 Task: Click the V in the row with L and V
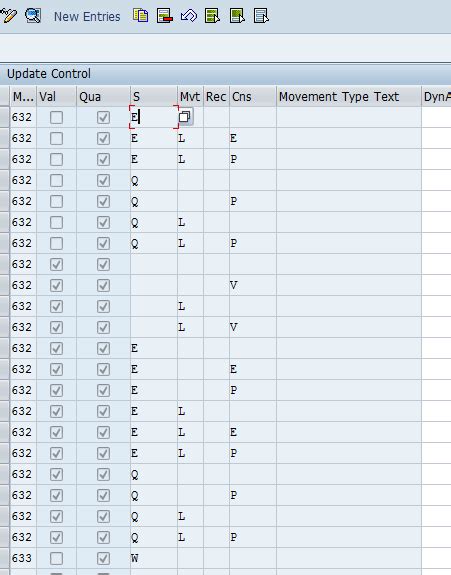click(234, 327)
